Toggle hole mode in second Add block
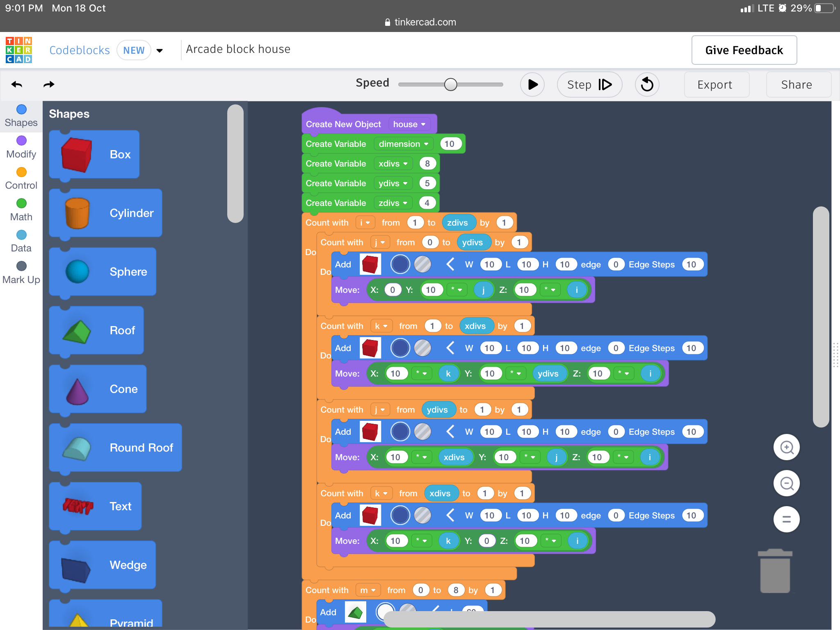This screenshot has height=630, width=840. coord(422,348)
